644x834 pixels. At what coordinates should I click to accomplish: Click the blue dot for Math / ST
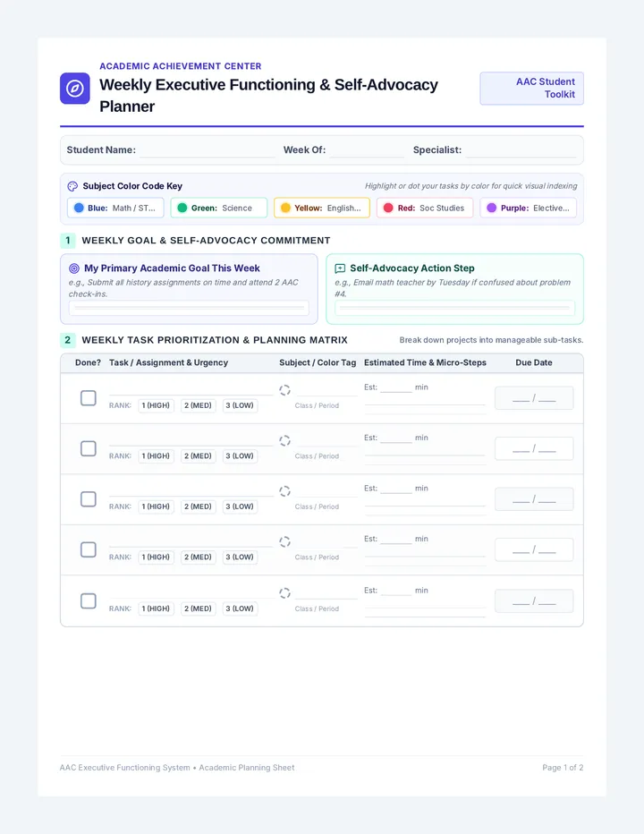(x=79, y=208)
